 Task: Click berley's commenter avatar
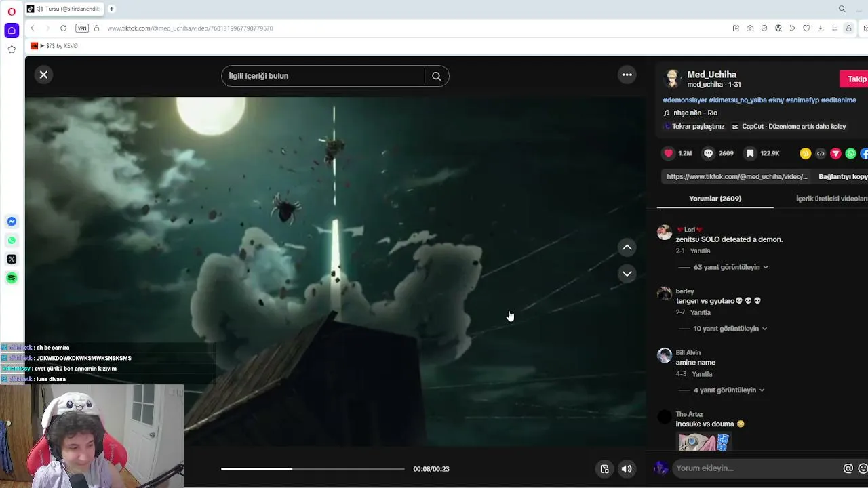[x=665, y=294]
